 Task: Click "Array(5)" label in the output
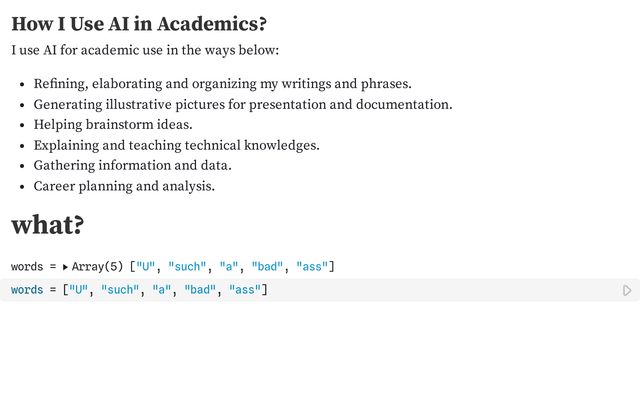(x=96, y=267)
